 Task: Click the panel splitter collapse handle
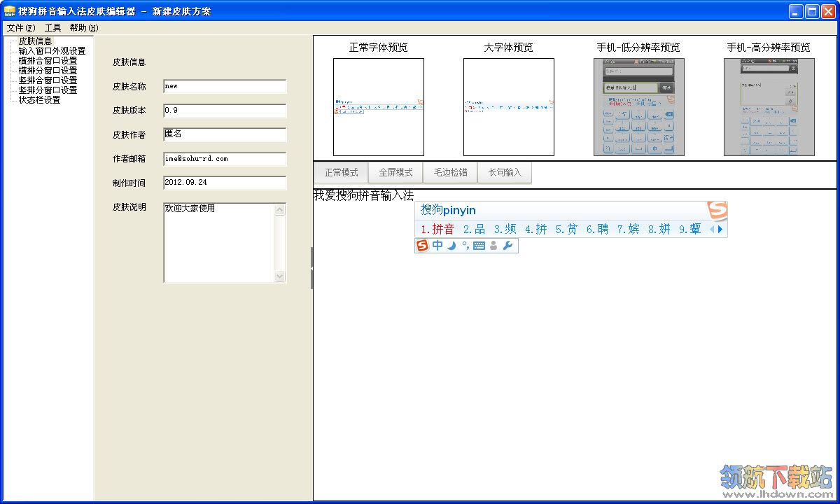(x=311, y=268)
